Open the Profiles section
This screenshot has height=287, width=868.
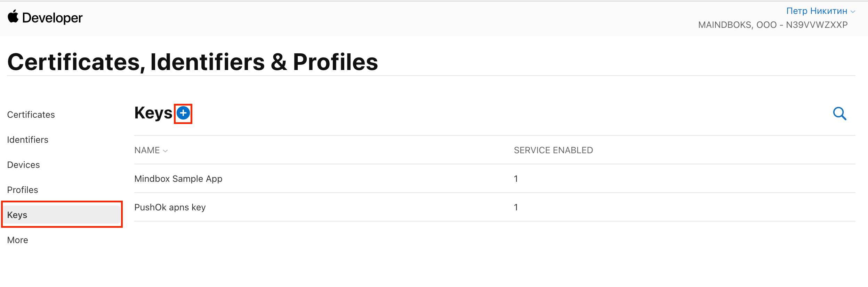click(x=23, y=190)
